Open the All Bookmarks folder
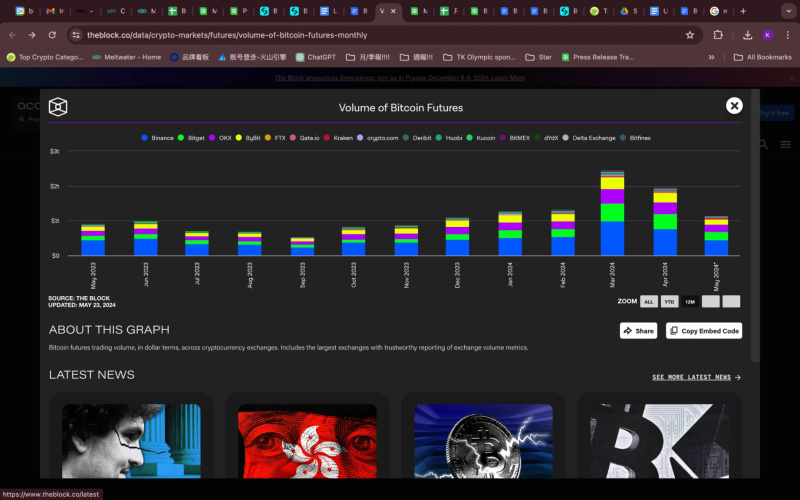Viewport: 800px width, 500px height. click(763, 57)
